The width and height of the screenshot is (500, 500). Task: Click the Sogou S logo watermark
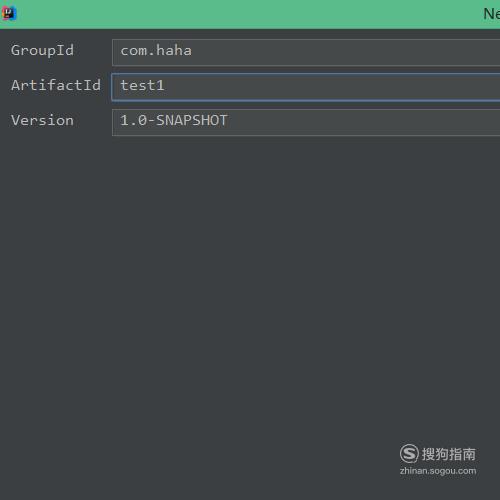coord(409,453)
